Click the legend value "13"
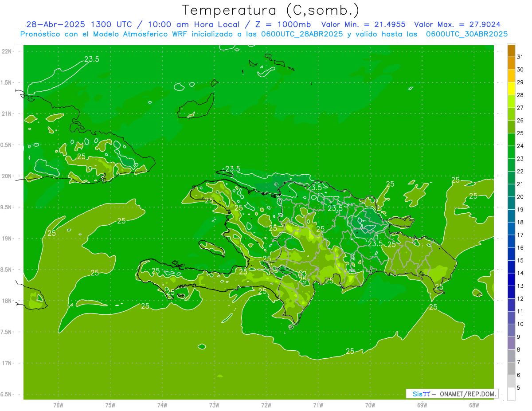The width and height of the screenshot is (532, 411). (x=520, y=286)
